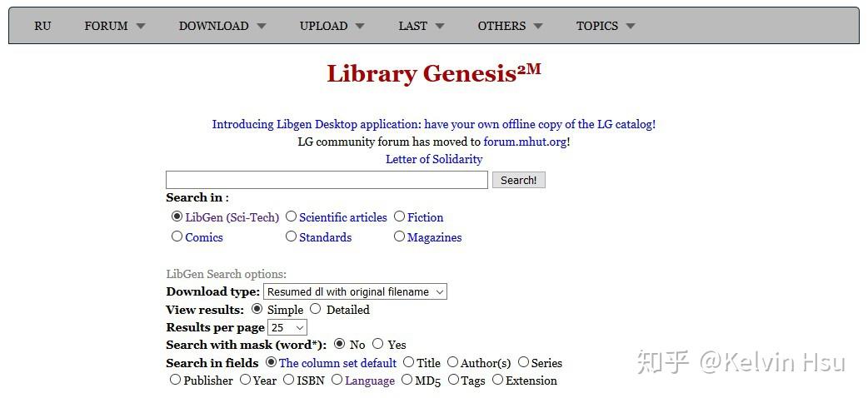Viewport: 868px width, 398px height.
Task: Open the Scientific articles link text
Action: click(343, 217)
